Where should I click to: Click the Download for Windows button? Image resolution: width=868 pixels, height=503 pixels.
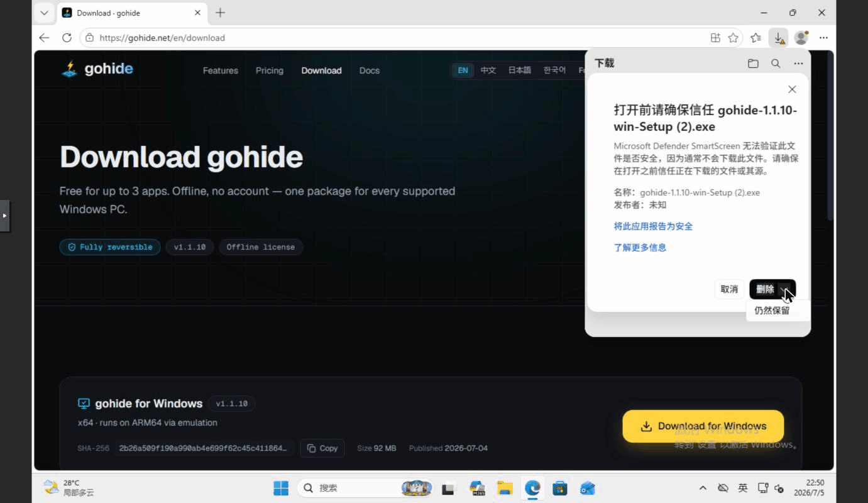[703, 426]
